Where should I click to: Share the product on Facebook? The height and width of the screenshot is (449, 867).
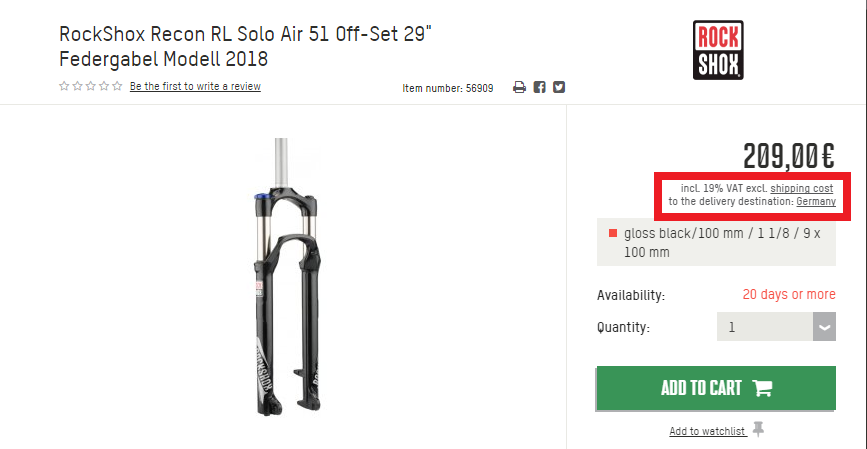pos(539,87)
